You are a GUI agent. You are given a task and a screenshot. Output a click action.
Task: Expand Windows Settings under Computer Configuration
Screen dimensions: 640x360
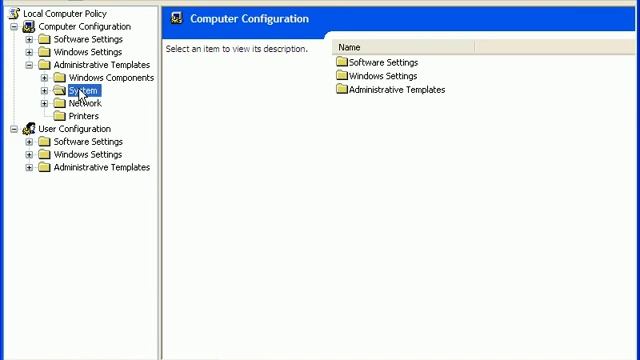(29, 52)
